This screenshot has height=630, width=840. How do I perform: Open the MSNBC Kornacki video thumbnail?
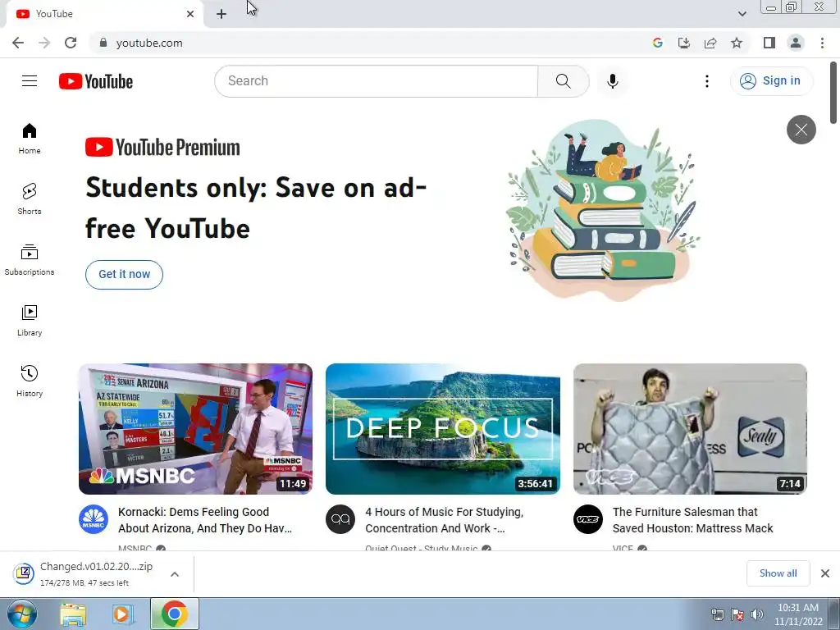pos(195,428)
